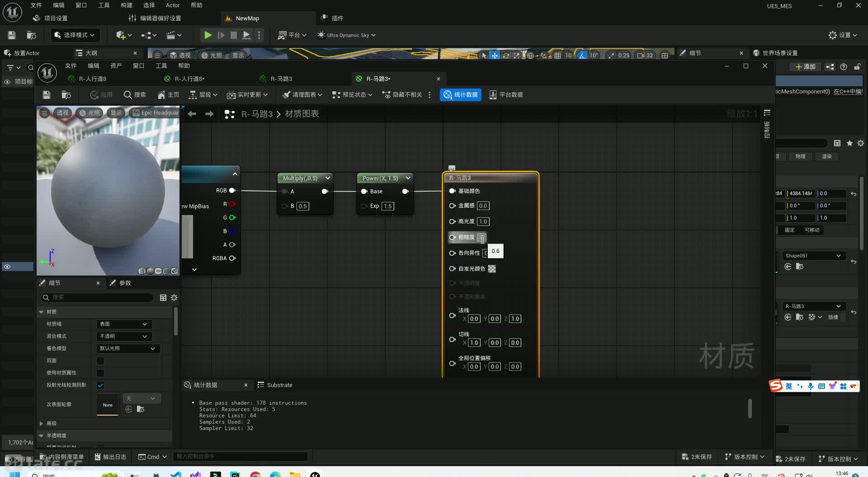Click the Stop button in main toolbar
The width and height of the screenshot is (868, 477).
234,35
